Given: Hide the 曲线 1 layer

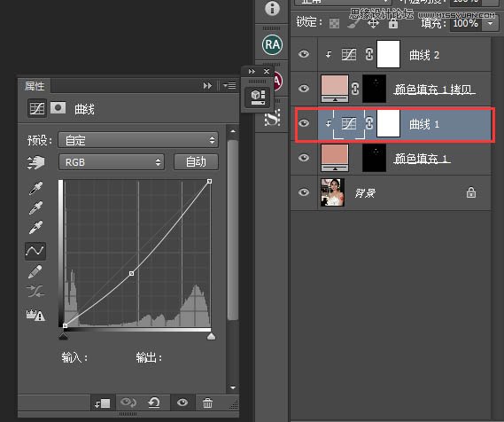Looking at the screenshot, I should (304, 123).
